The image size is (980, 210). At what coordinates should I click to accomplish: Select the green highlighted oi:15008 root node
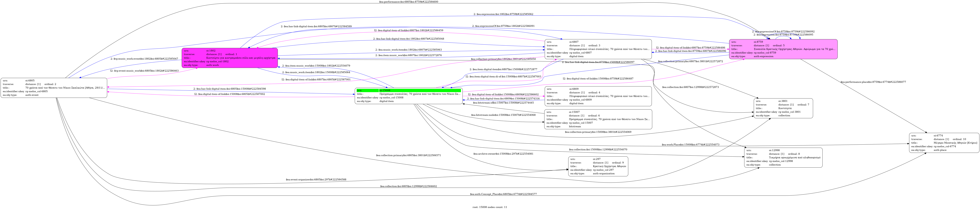[408, 96]
